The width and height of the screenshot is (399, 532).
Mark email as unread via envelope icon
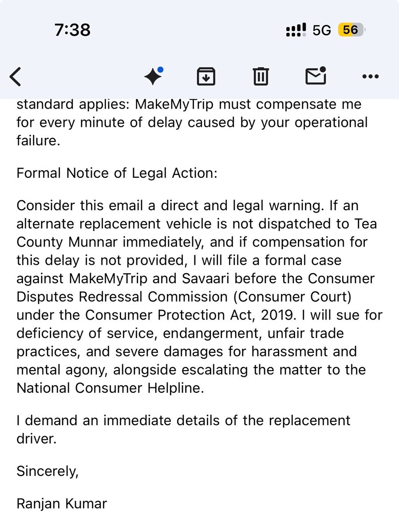pyautogui.click(x=316, y=76)
